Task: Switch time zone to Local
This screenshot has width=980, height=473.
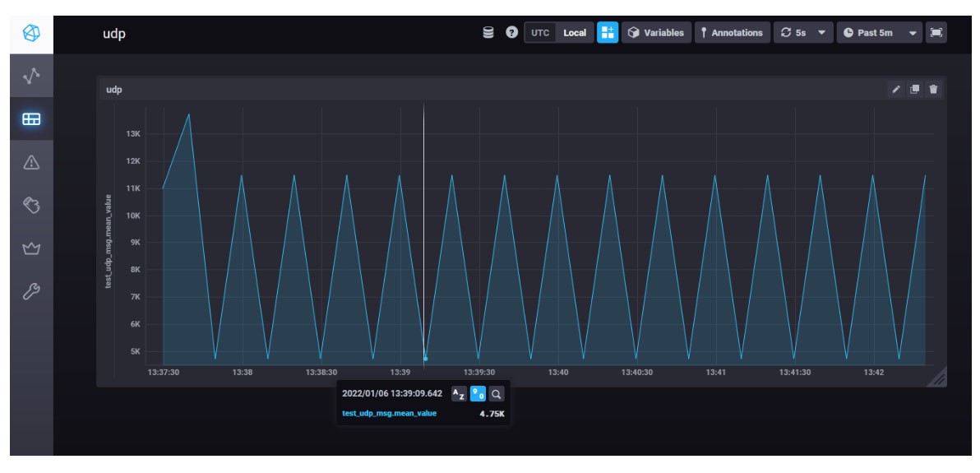Action: [575, 33]
